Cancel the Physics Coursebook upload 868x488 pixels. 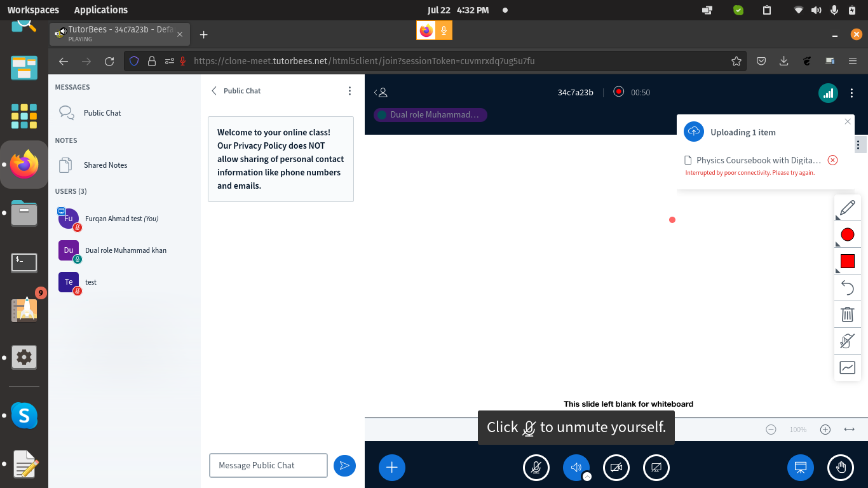pyautogui.click(x=832, y=160)
